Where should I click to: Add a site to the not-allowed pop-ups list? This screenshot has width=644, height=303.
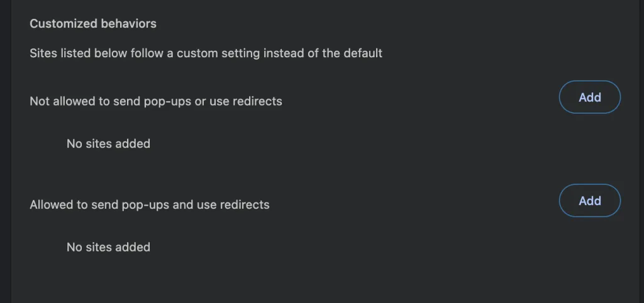tap(589, 97)
